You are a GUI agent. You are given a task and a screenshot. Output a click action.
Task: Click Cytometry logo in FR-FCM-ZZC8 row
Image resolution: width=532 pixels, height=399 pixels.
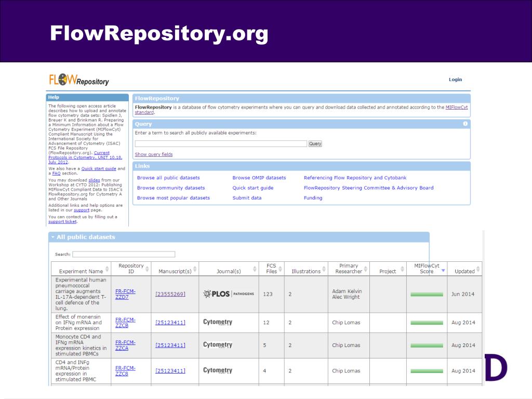pyautogui.click(x=218, y=370)
